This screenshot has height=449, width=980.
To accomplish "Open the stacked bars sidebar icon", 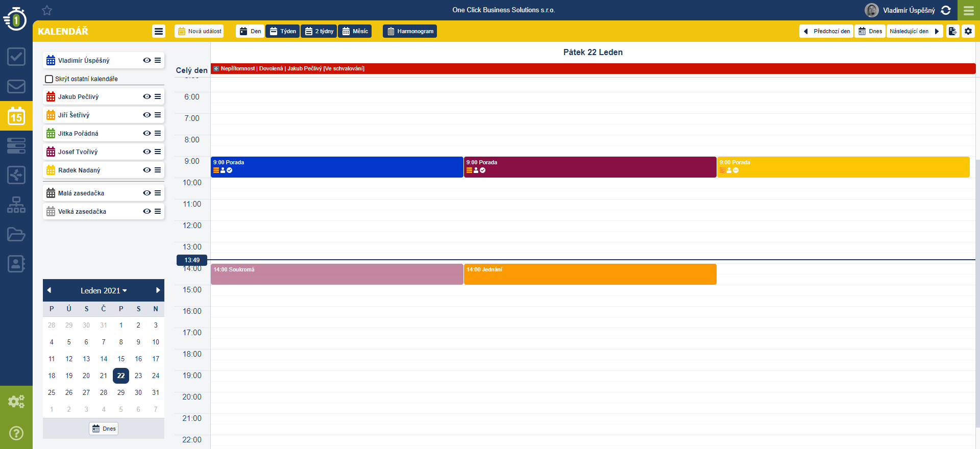I will tap(16, 145).
